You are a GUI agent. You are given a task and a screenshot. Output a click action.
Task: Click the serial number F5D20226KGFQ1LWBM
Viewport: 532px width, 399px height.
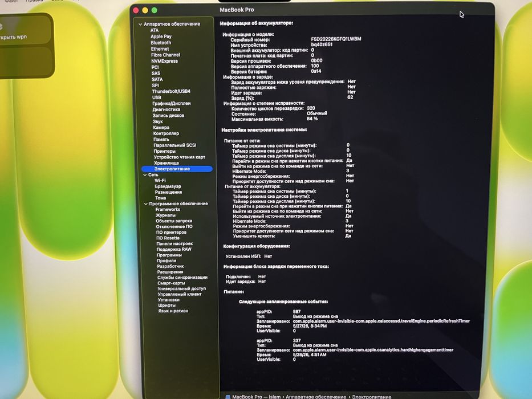(x=336, y=39)
